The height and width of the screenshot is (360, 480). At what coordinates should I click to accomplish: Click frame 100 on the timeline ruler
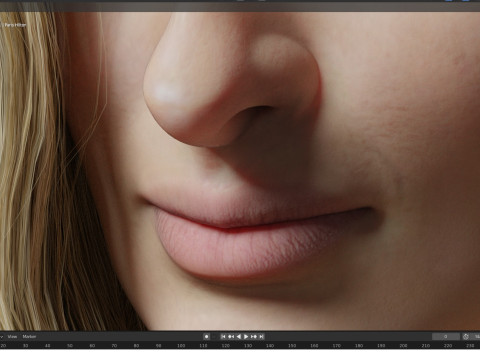pyautogui.click(x=181, y=346)
